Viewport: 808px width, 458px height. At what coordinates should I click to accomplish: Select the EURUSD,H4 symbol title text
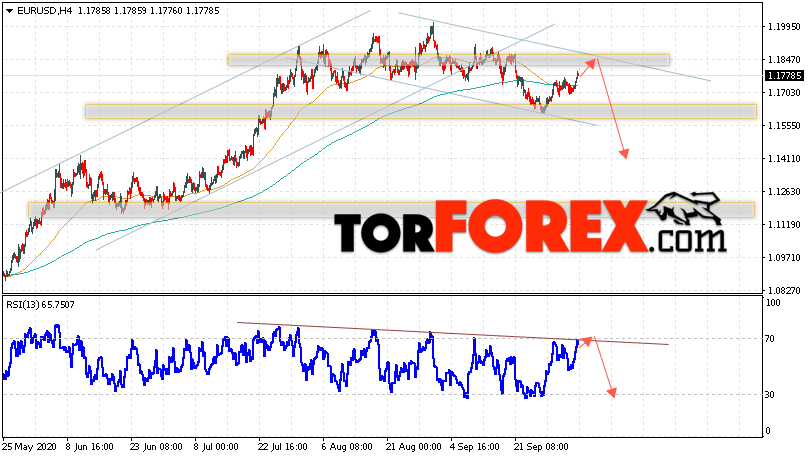45,10
